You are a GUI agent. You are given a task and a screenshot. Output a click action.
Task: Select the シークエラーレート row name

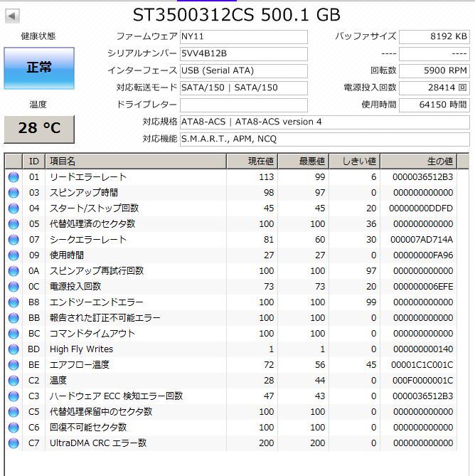point(88,240)
